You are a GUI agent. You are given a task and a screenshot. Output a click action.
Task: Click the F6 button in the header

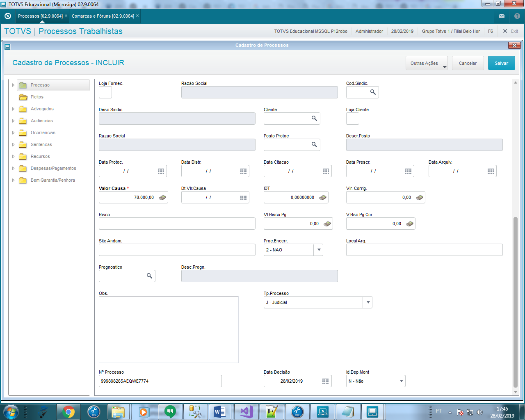(x=491, y=31)
